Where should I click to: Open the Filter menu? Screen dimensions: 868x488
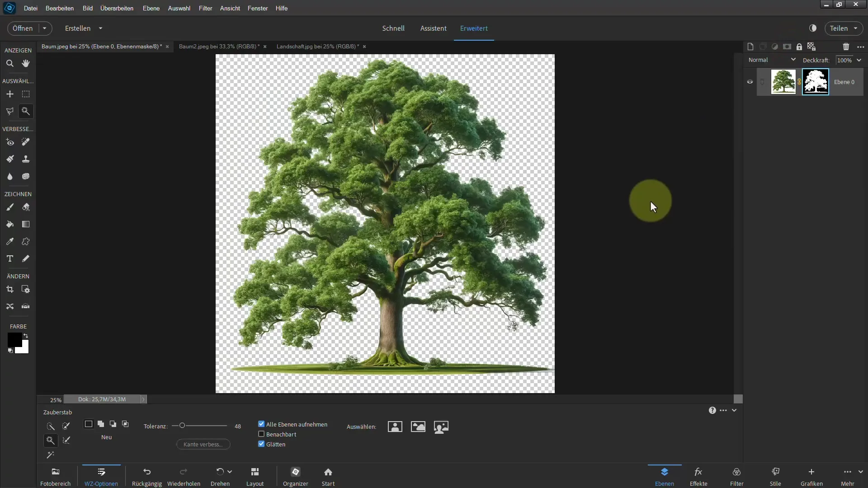[x=205, y=8]
